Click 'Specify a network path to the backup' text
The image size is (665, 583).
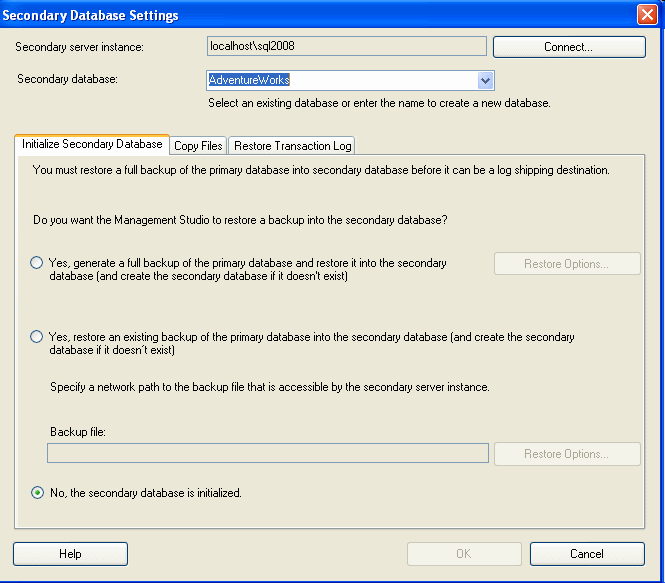coord(270,387)
